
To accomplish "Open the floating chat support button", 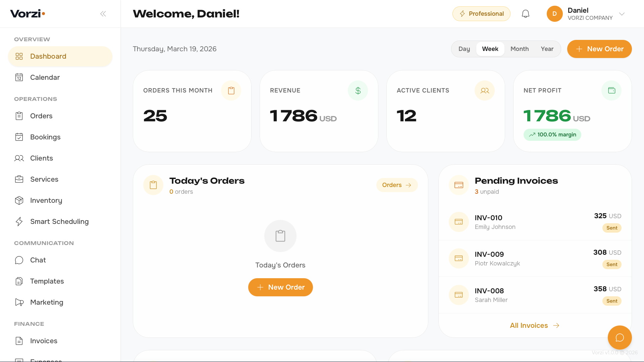I will [620, 338].
